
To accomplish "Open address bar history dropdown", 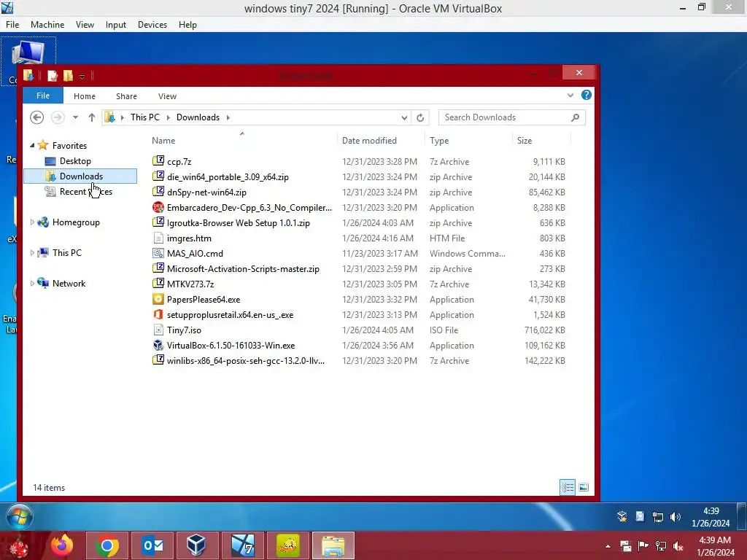I will (404, 117).
